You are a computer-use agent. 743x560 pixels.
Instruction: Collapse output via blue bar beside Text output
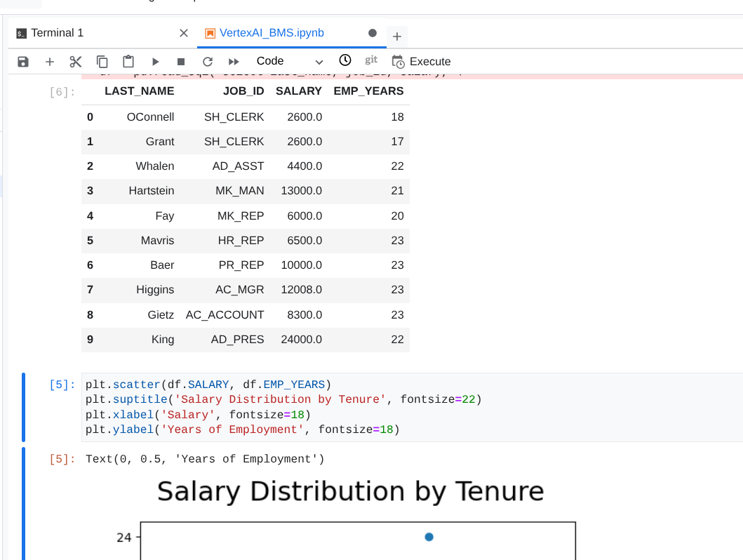coord(23,503)
